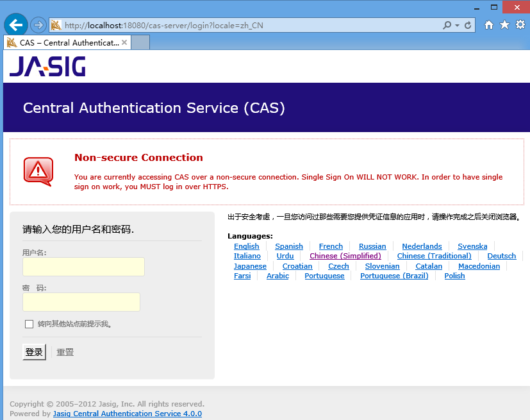The width and height of the screenshot is (530, 420).
Task: Select the Russian language link
Action: tap(372, 246)
